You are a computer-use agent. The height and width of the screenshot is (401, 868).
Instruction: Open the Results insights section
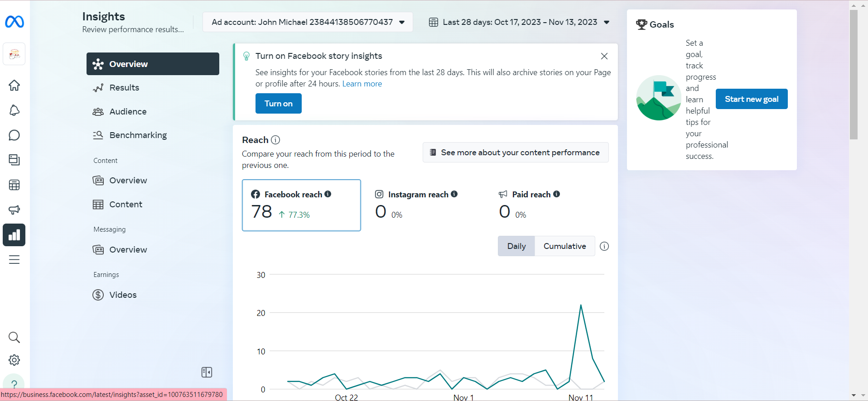click(x=124, y=88)
